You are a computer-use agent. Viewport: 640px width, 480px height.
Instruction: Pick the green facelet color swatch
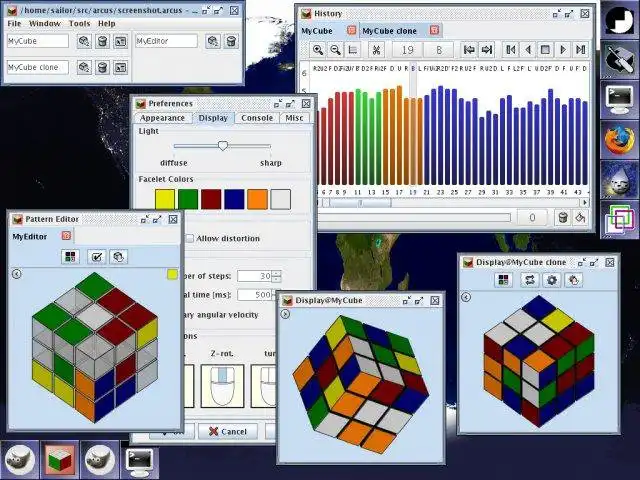click(188, 199)
